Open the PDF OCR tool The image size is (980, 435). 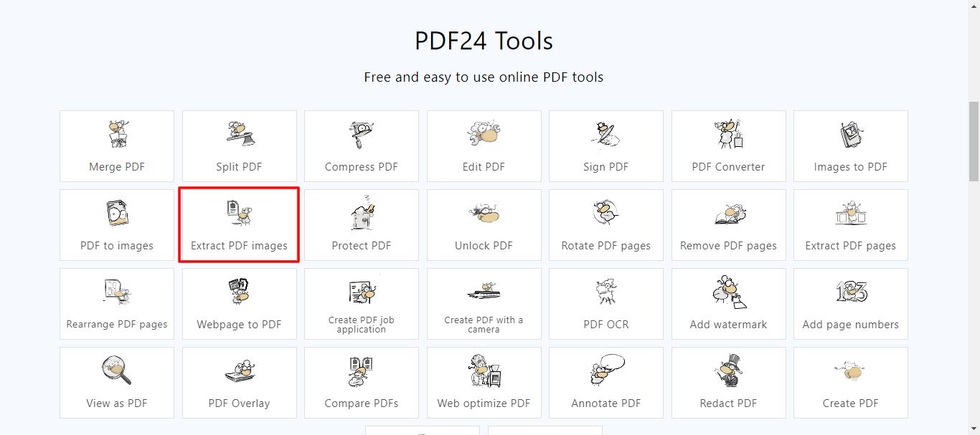(606, 304)
